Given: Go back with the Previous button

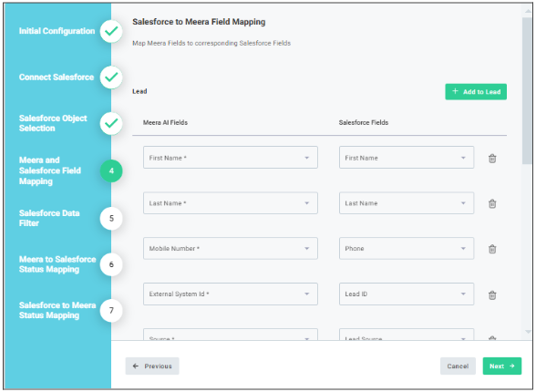Looking at the screenshot, I should [152, 366].
